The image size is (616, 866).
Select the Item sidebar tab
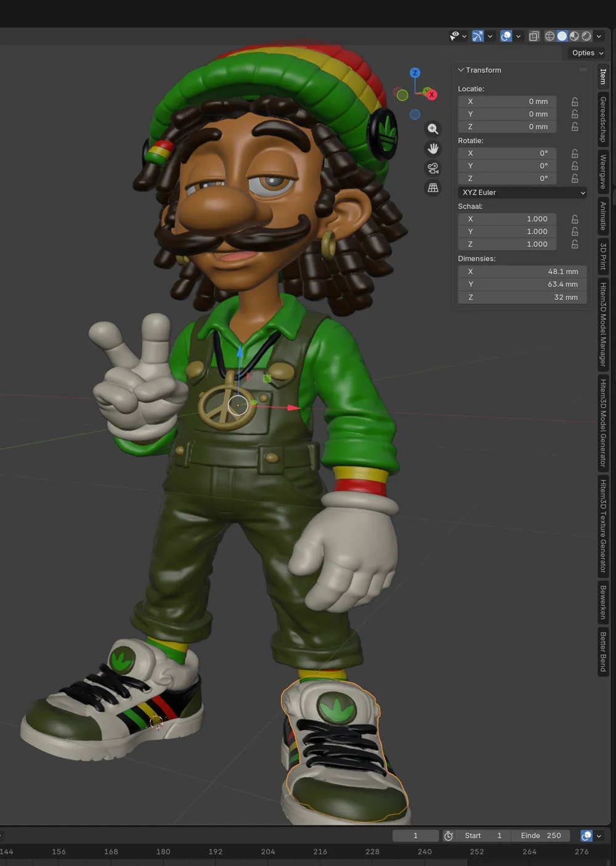pos(603,76)
